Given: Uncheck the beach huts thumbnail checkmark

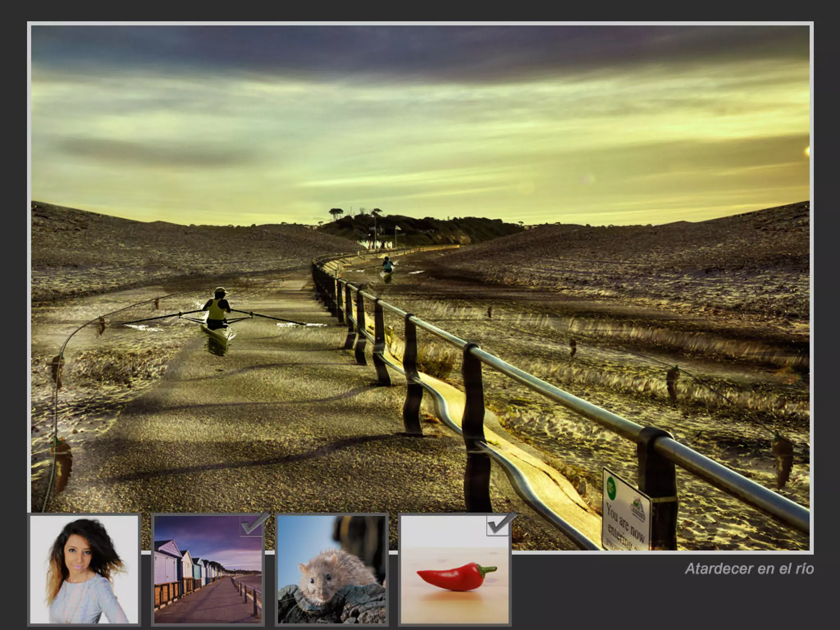Looking at the screenshot, I should click(252, 526).
